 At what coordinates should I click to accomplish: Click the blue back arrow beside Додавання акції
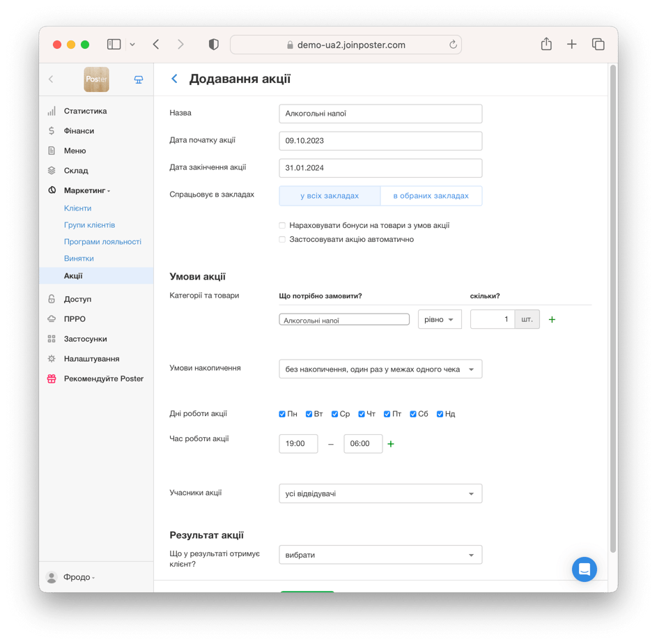pos(175,79)
